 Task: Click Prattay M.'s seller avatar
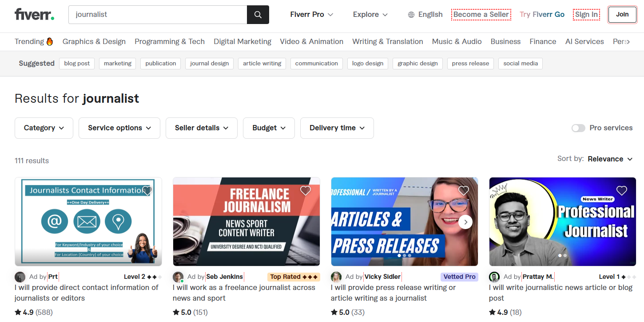[x=494, y=277]
